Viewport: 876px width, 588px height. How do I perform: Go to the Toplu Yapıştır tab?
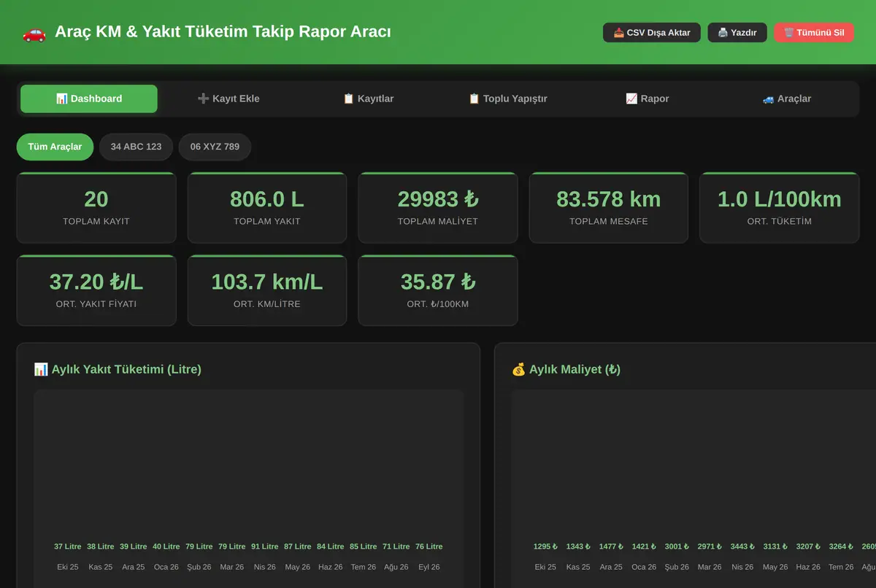tap(508, 98)
